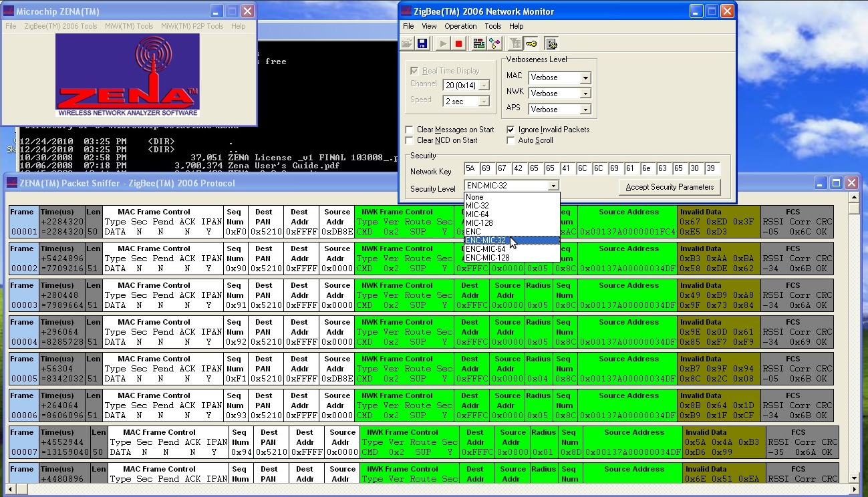Start capture with the play icon
Image resolution: width=868 pixels, height=497 pixels.
point(442,43)
